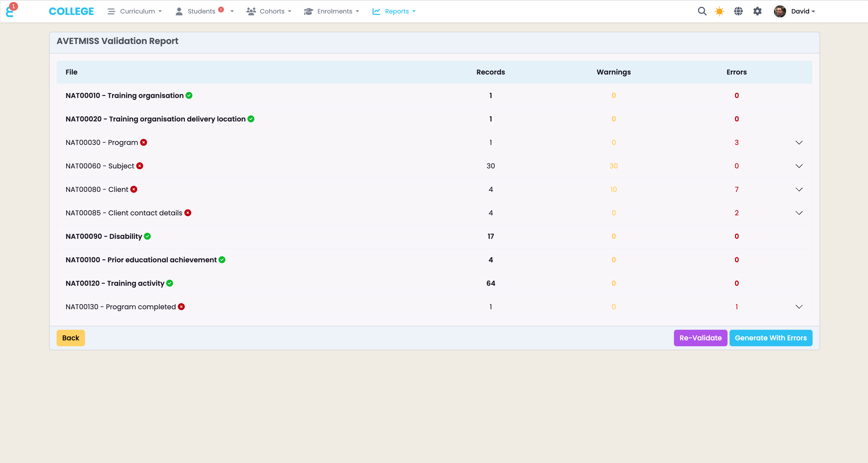Image resolution: width=868 pixels, height=463 pixels.
Task: Open the settings gear icon
Action: (x=757, y=11)
